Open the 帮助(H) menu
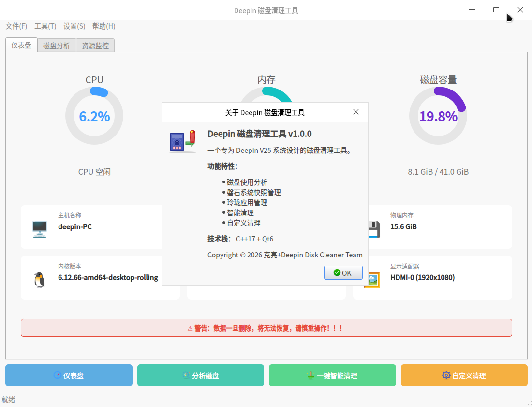The image size is (532, 407). coord(103,26)
